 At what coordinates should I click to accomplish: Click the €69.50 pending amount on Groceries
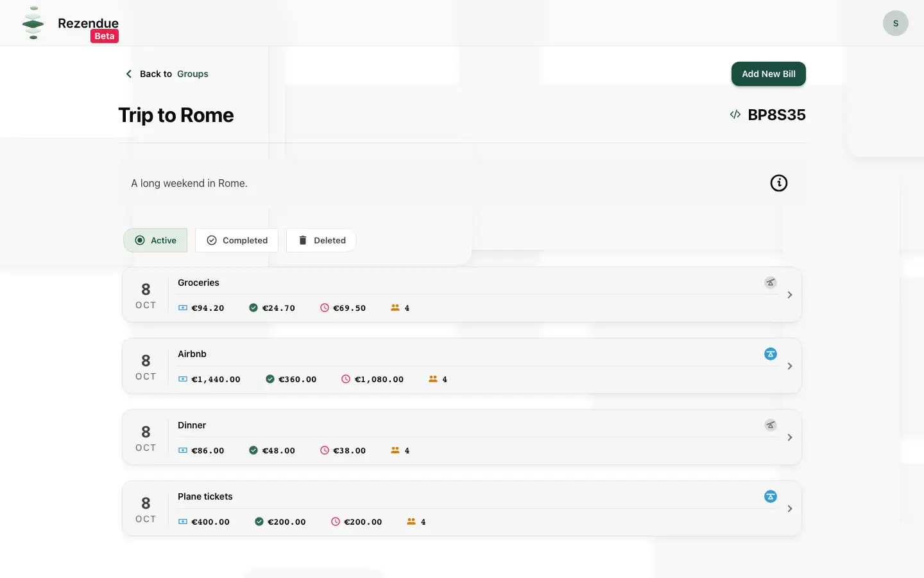349,308
